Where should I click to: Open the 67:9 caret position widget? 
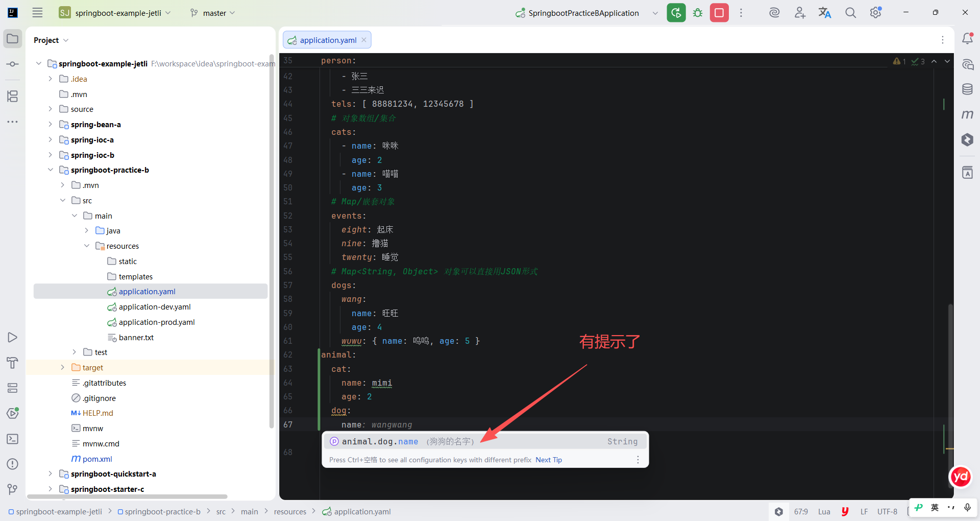pos(801,512)
